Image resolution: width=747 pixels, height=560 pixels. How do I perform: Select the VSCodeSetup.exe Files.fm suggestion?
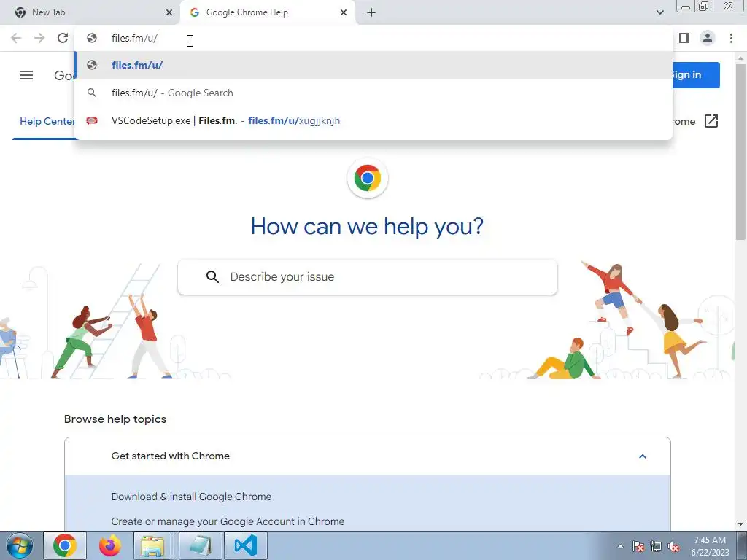click(373, 120)
